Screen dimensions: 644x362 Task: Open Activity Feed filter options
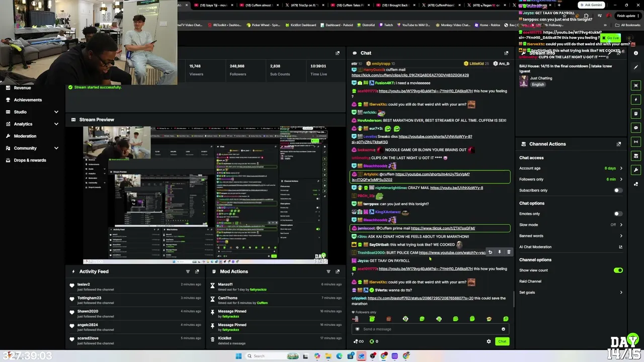pyautogui.click(x=188, y=271)
